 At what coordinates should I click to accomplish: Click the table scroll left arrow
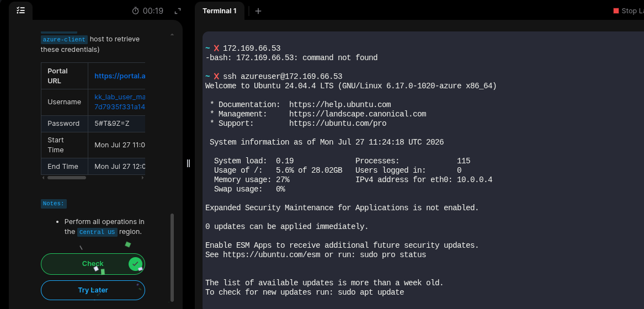[x=44, y=178]
